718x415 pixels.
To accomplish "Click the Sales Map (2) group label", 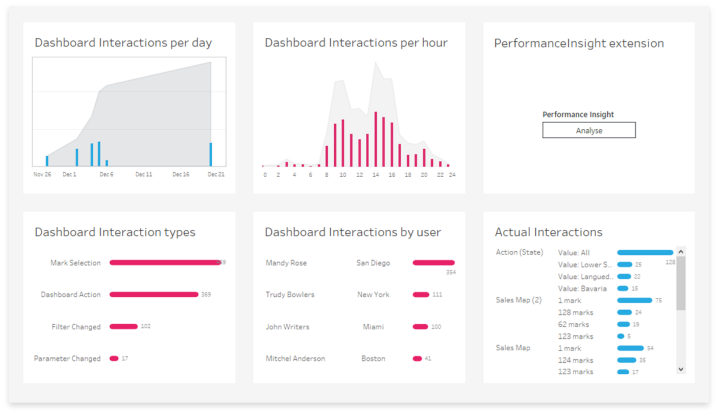I will (x=519, y=300).
